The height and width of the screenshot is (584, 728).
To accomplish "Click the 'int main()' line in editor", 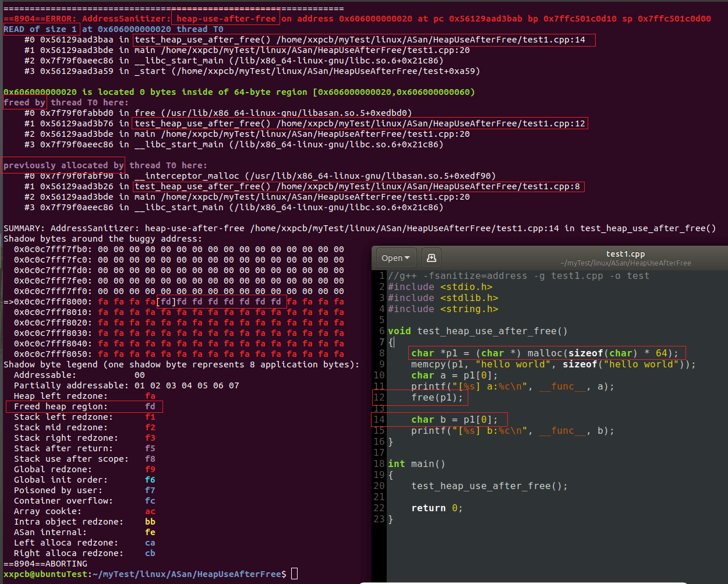I will click(416, 464).
